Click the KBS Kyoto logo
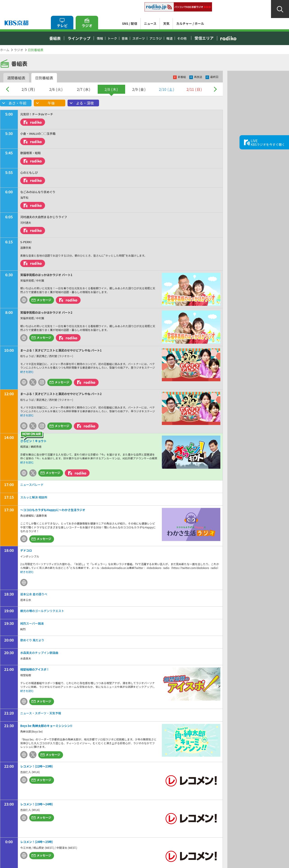 16,23
